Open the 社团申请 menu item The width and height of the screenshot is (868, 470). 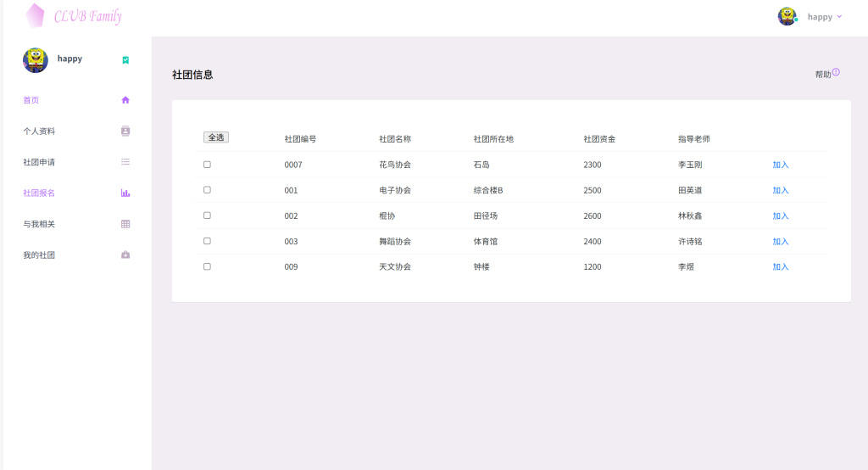coord(39,162)
